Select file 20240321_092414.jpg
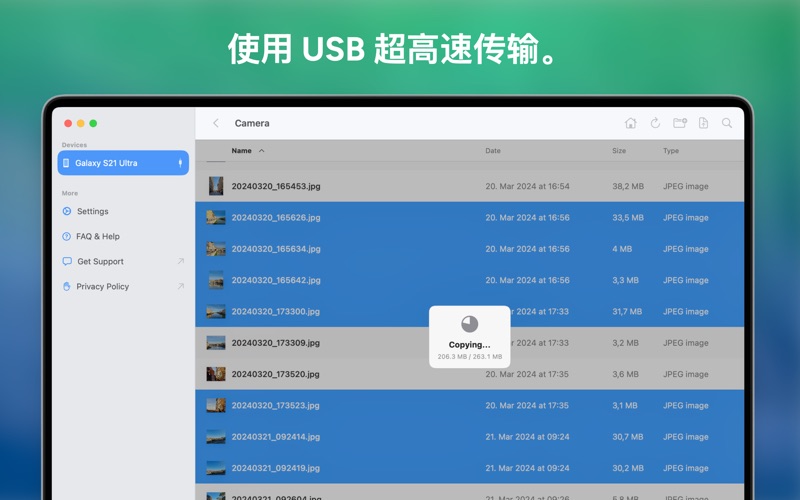This screenshot has width=800, height=500. pos(469,437)
